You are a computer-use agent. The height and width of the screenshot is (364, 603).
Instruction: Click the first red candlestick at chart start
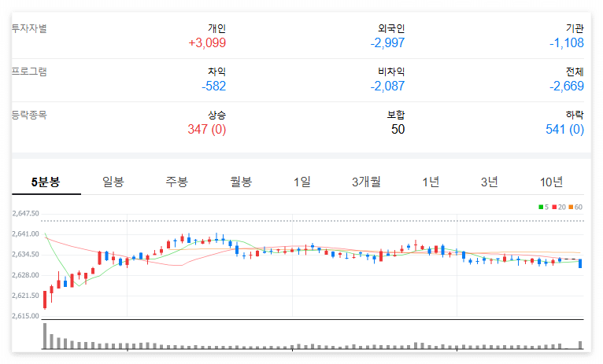(45, 300)
